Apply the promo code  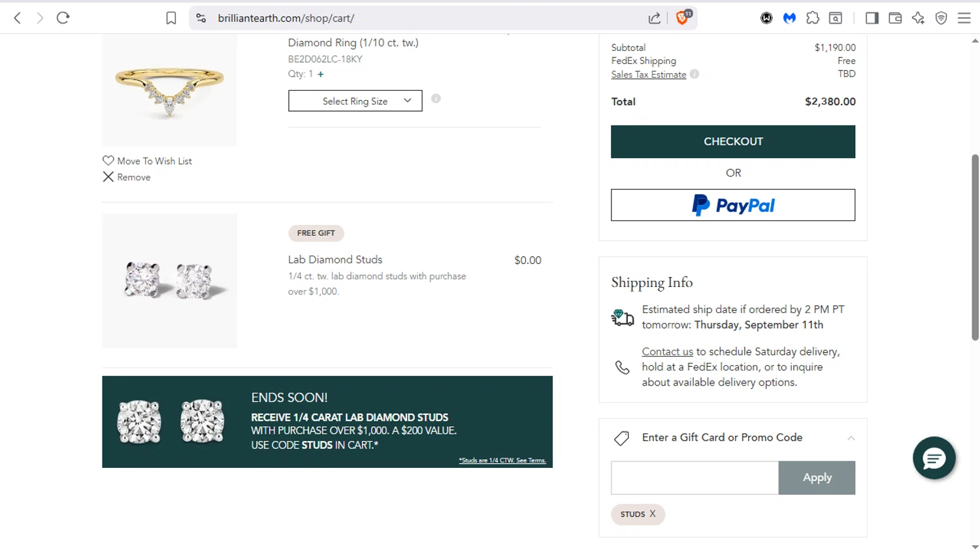(x=817, y=478)
